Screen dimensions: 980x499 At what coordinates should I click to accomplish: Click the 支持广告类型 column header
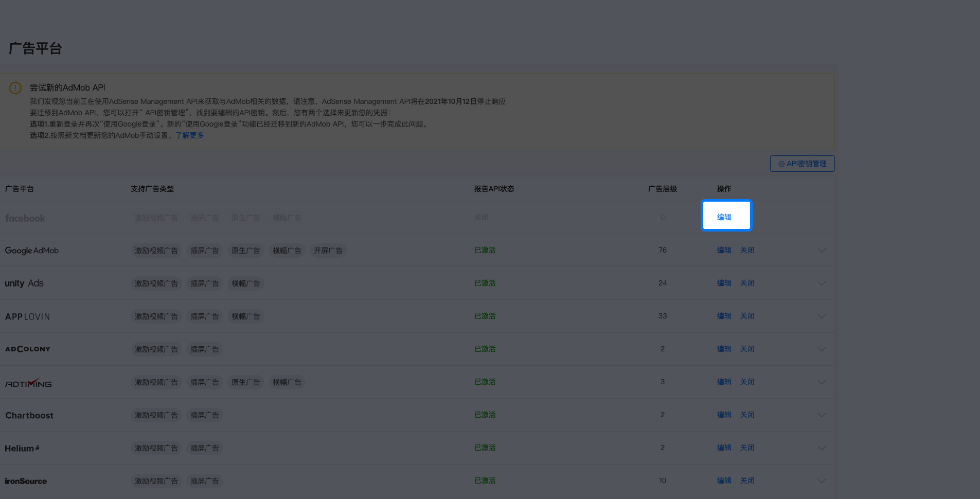tap(152, 189)
